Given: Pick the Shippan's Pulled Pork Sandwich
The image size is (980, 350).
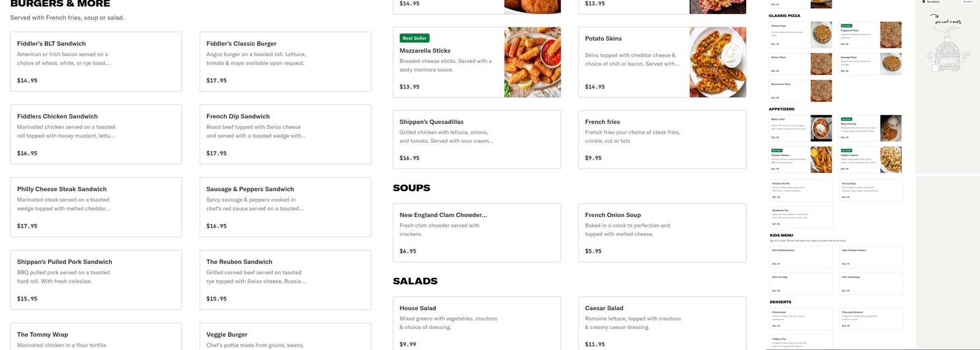Looking at the screenshot, I should 96,280.
